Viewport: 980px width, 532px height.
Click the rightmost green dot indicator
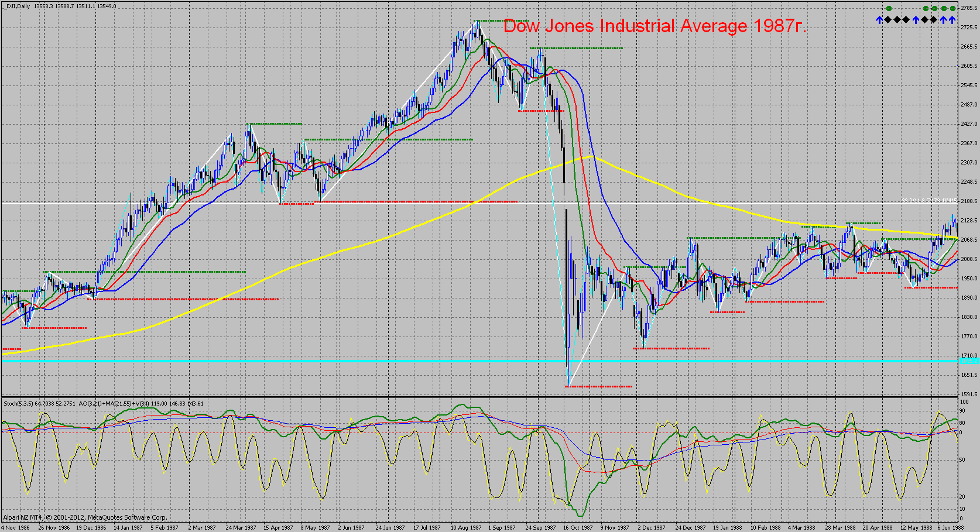(952, 9)
